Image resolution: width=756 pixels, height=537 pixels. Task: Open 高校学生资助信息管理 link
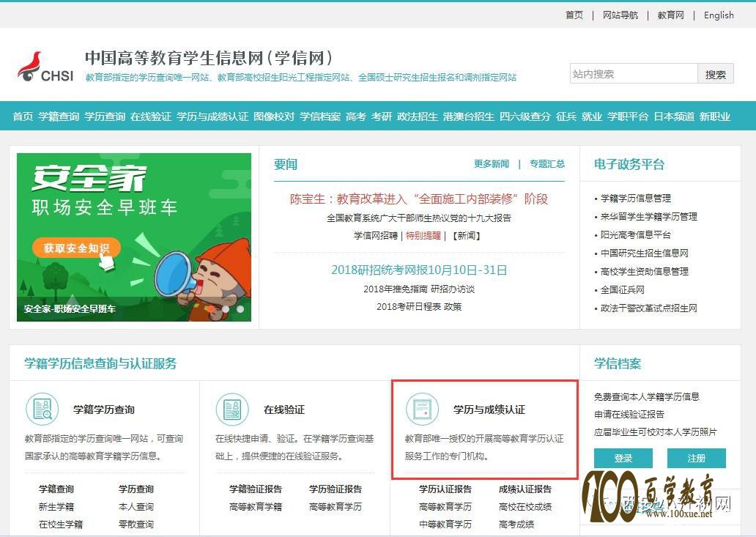(645, 271)
